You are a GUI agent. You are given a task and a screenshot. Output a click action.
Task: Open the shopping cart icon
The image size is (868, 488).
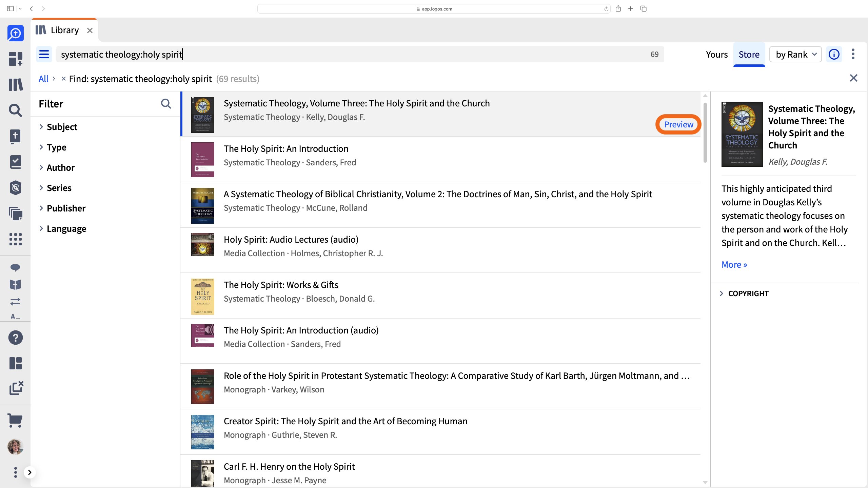(15, 421)
